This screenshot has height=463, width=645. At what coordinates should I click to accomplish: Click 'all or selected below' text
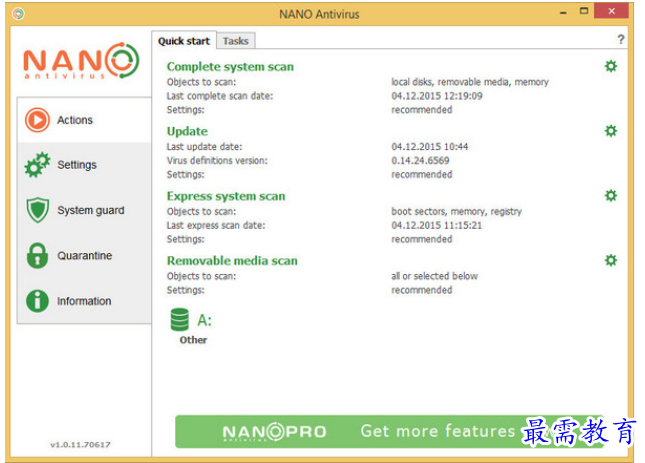(x=434, y=276)
